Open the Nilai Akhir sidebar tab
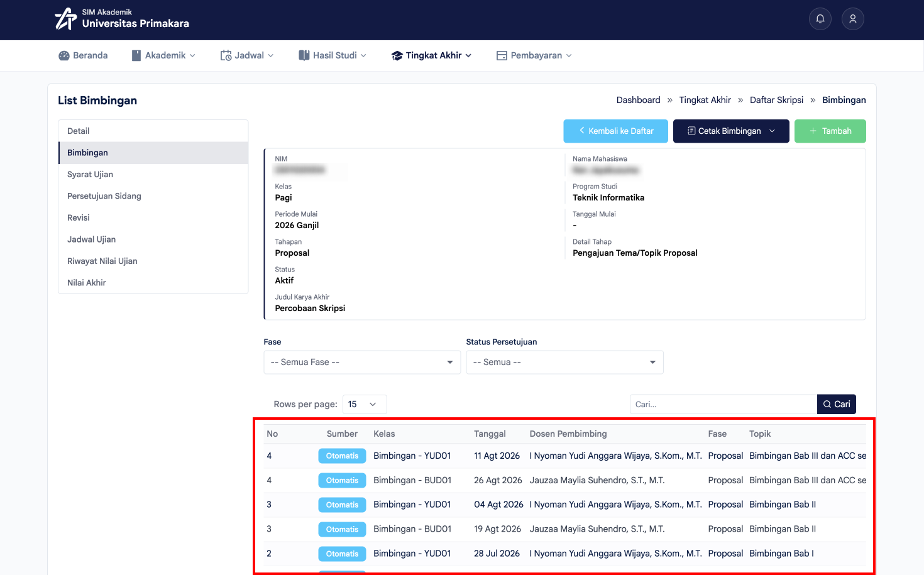924x575 pixels. 153,283
